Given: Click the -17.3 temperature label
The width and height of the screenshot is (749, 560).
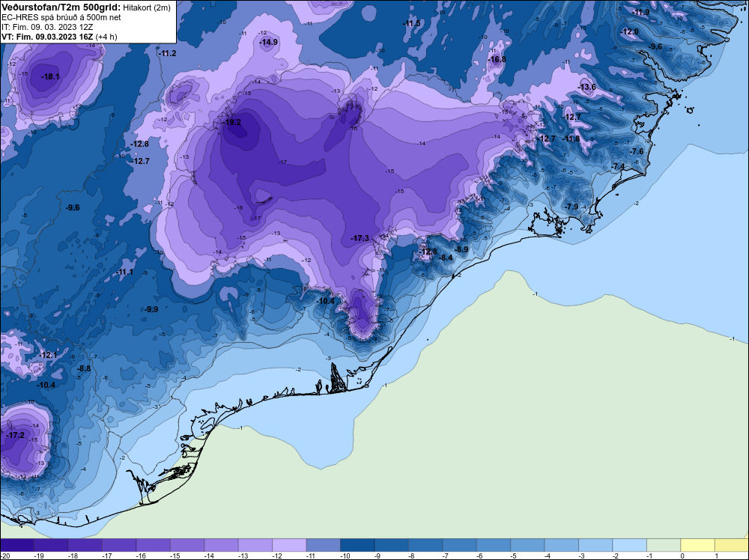Looking at the screenshot, I should (360, 238).
